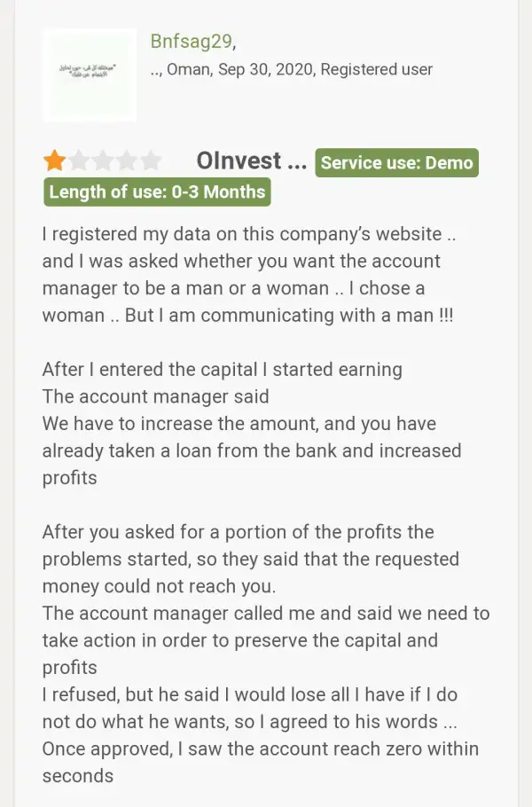Click the third grey rating star
532x807 pixels.
point(104,161)
